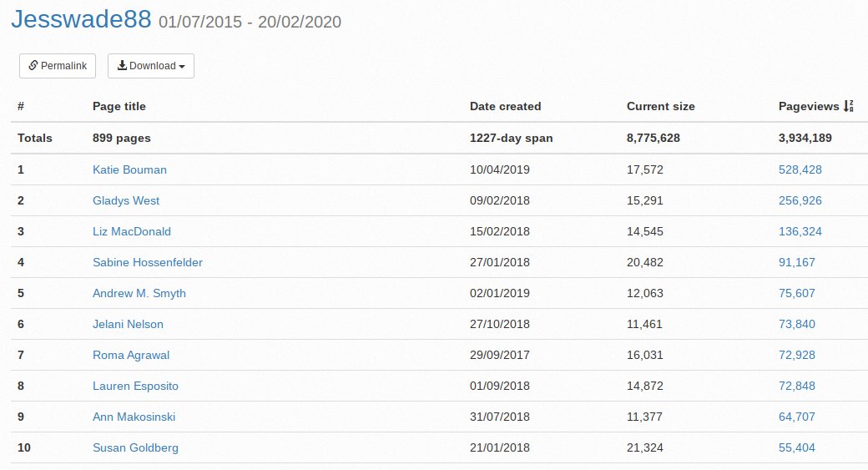Select Susan Goldberg's creation date 21/01/2018
Viewport: 868px width, 470px height.
[500, 447]
